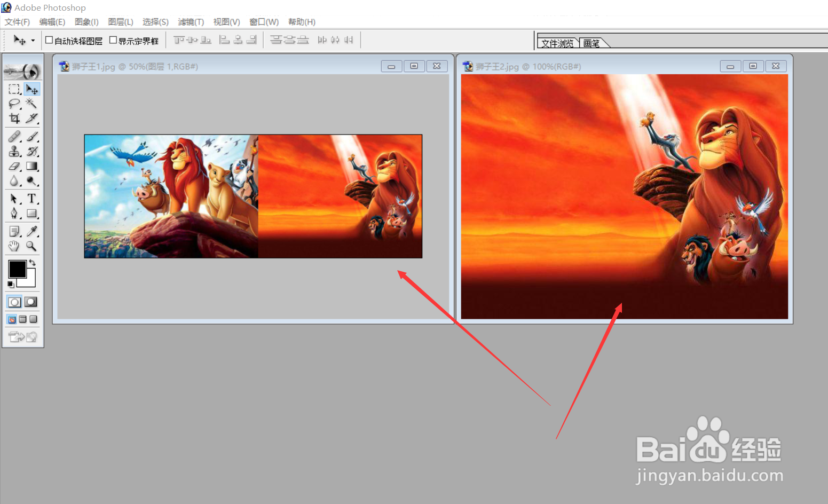The image size is (828, 504).
Task: Select the Crop tool
Action: (x=14, y=118)
